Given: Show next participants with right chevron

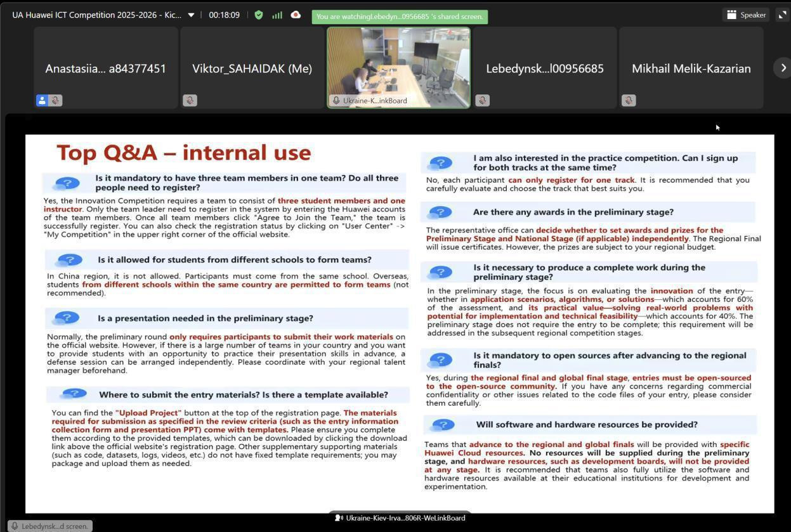Looking at the screenshot, I should pyautogui.click(x=783, y=68).
